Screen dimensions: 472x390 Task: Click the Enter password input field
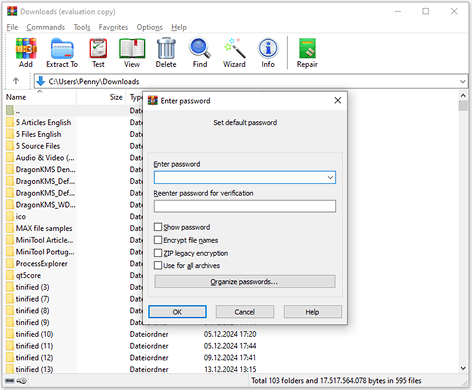pos(245,177)
